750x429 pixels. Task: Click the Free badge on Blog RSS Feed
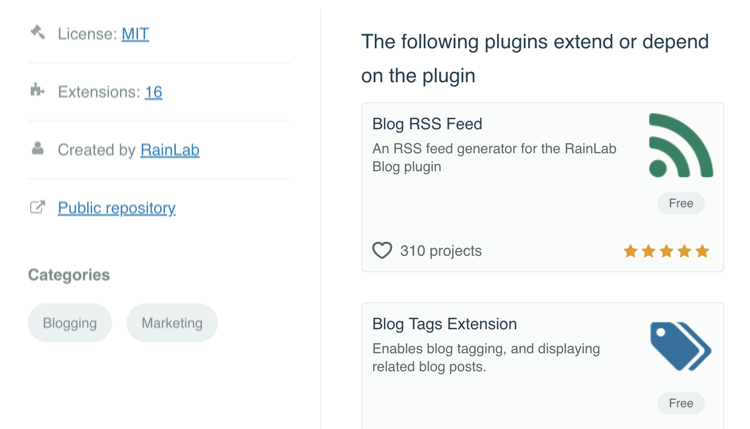pyautogui.click(x=681, y=203)
